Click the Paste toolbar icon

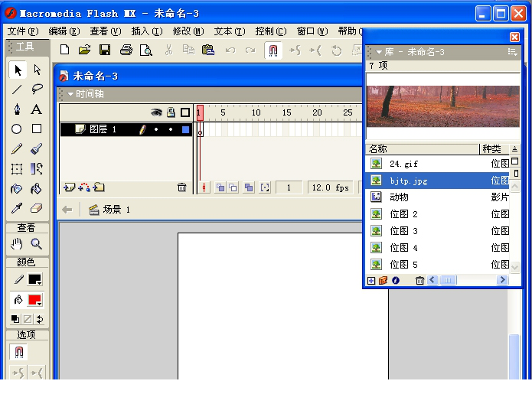tap(208, 50)
